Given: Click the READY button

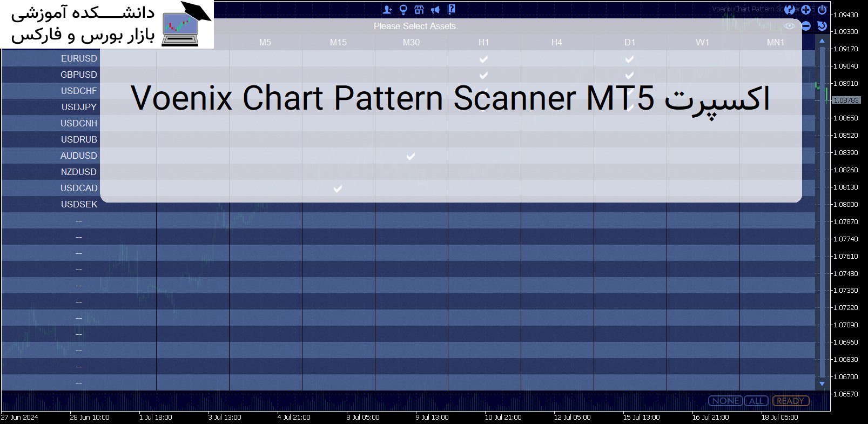Looking at the screenshot, I should [791, 401].
